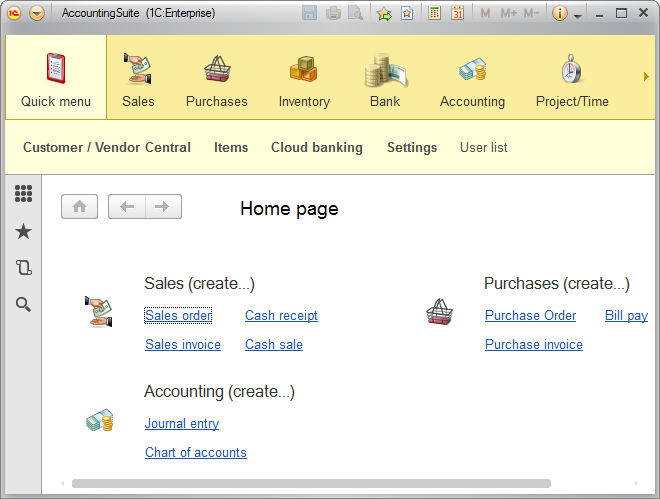Create a Cash sale
660x499 pixels.
click(x=274, y=345)
